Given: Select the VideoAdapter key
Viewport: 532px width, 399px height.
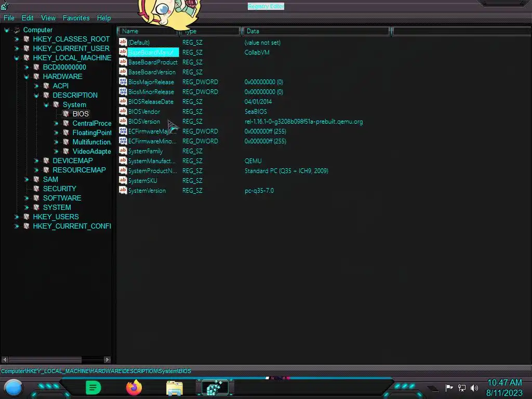Looking at the screenshot, I should tap(91, 151).
